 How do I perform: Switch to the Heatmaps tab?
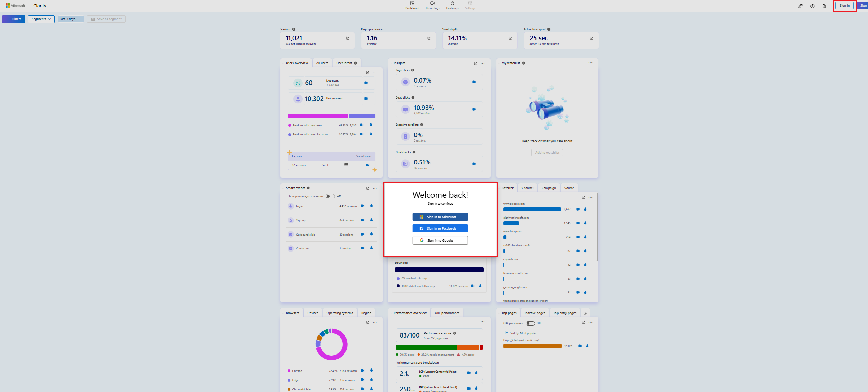click(452, 5)
